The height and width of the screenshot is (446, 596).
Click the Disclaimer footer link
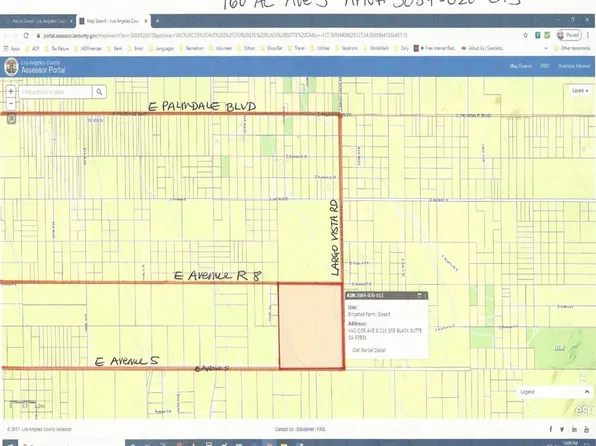point(305,429)
